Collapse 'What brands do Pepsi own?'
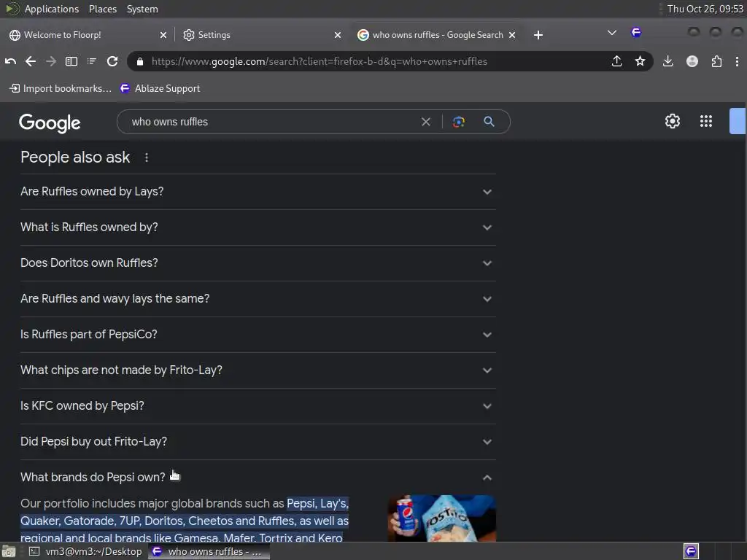 pos(258,477)
